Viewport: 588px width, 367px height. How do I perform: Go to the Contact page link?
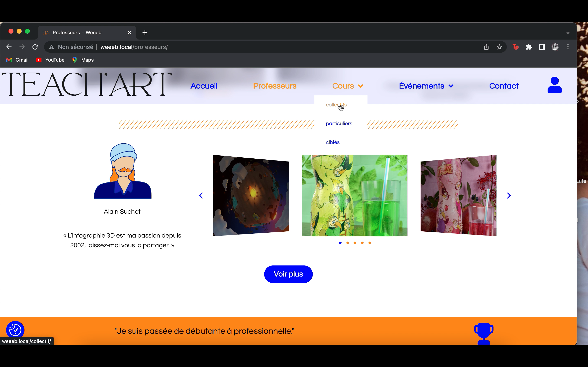click(x=503, y=86)
